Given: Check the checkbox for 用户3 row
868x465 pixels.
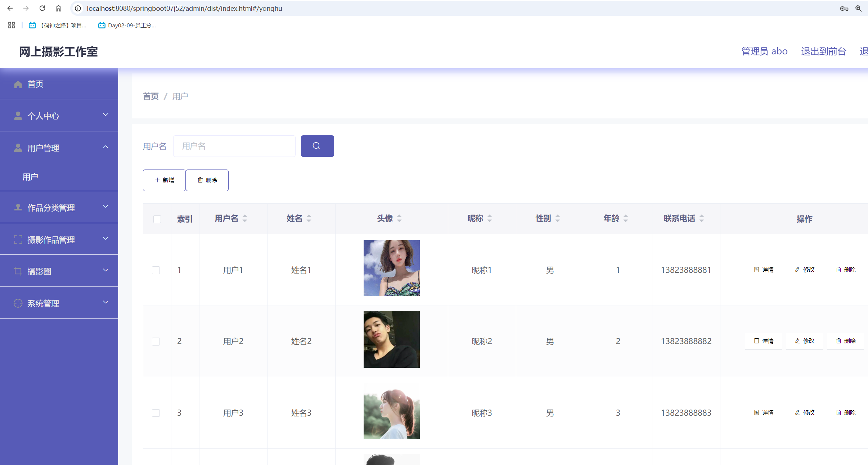Looking at the screenshot, I should tap(156, 413).
